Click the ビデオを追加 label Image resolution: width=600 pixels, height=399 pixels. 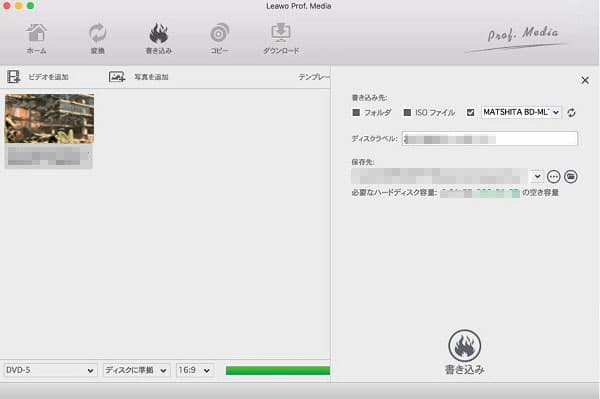tap(48, 77)
